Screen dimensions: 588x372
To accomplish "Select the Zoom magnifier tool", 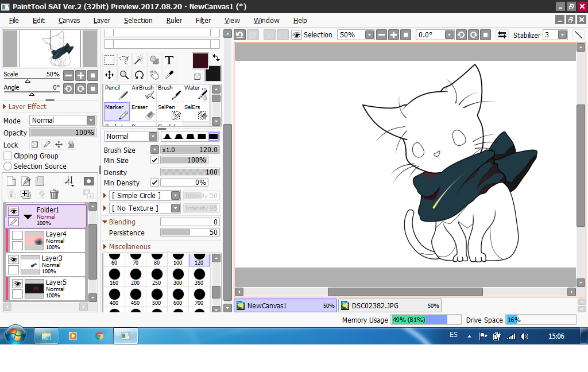I will (124, 75).
